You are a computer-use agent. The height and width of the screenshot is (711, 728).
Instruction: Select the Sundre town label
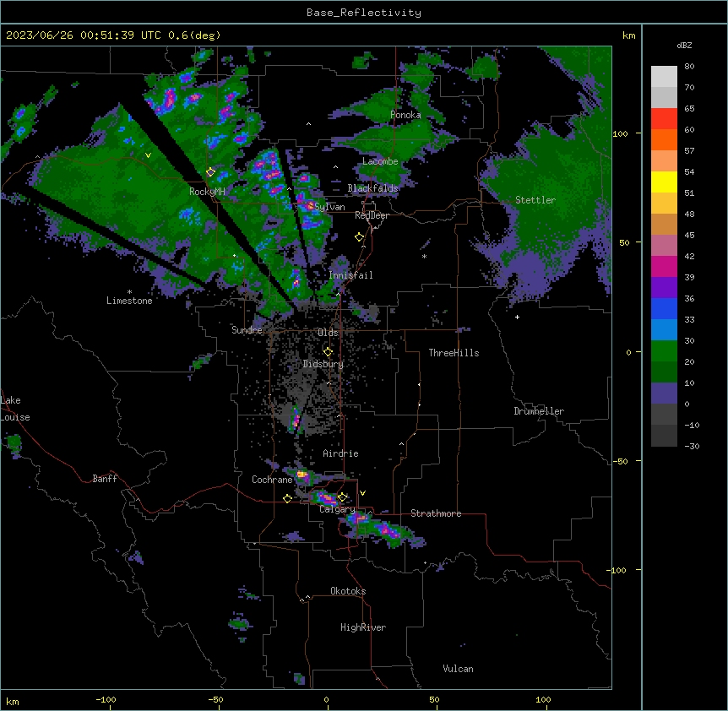click(x=247, y=330)
